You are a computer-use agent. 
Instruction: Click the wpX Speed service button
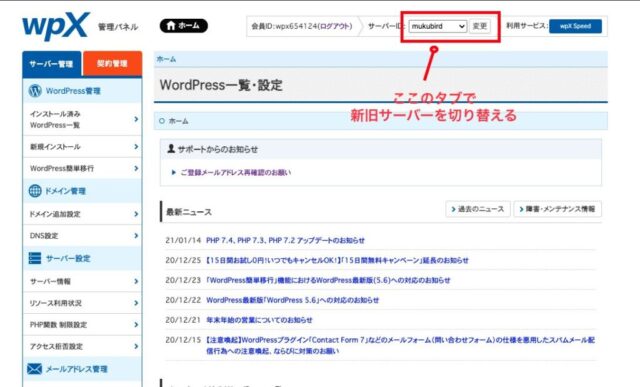coord(575,26)
